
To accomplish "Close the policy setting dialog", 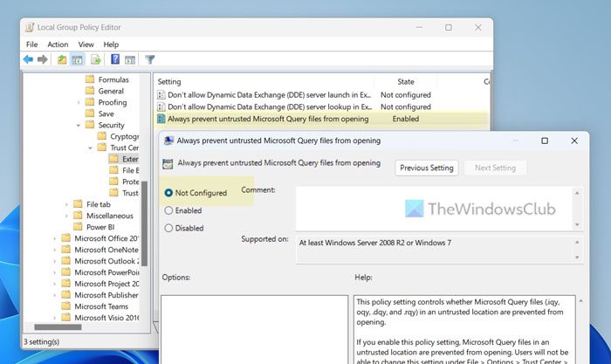I will click(574, 141).
